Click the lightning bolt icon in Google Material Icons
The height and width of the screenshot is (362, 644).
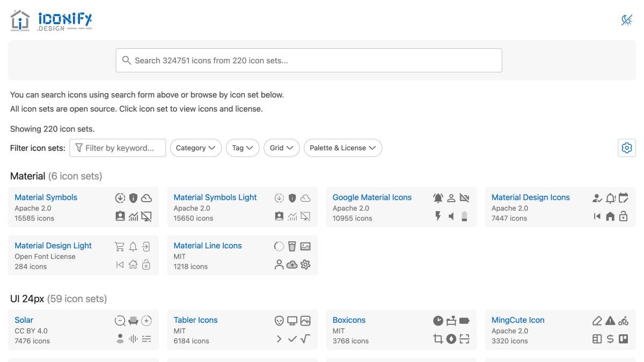[438, 216]
